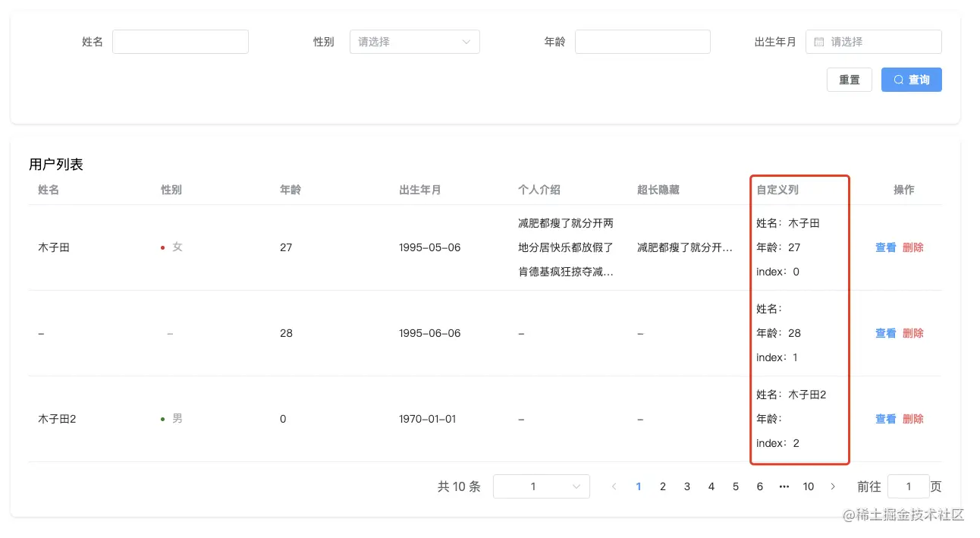Open the page size selector showing 1
The image size is (980, 538).
pyautogui.click(x=541, y=486)
